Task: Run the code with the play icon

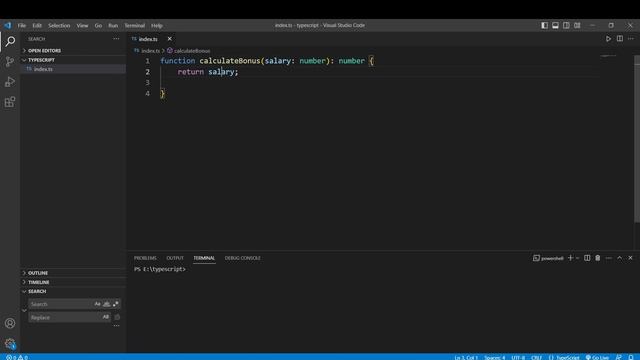Action: point(608,39)
